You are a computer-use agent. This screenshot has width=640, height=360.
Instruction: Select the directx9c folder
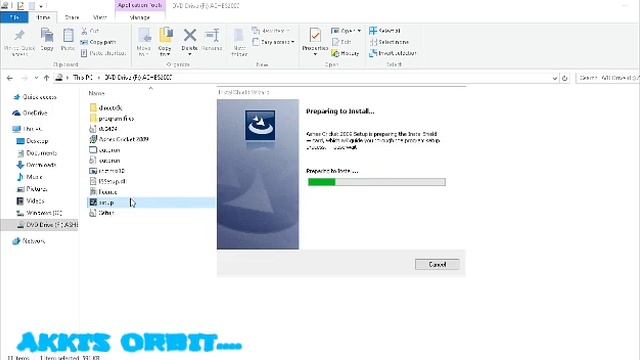(106, 108)
